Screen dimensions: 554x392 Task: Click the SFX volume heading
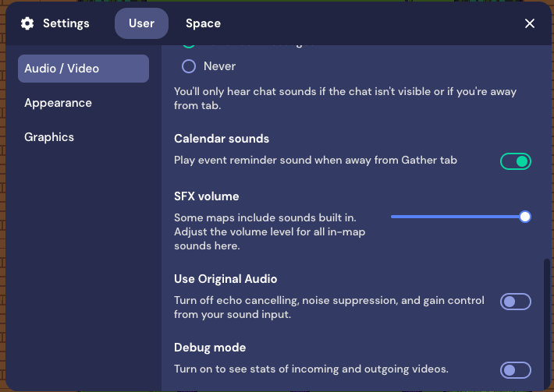point(207,196)
